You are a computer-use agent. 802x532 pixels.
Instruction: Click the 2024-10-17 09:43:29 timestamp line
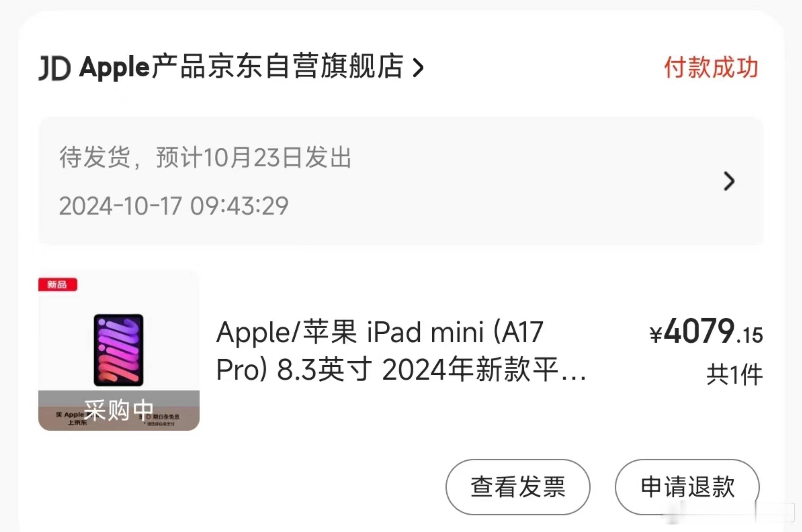[x=174, y=206]
